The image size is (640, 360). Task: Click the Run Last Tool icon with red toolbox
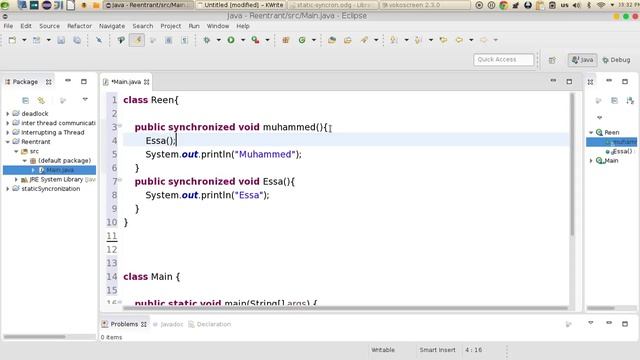click(256, 40)
